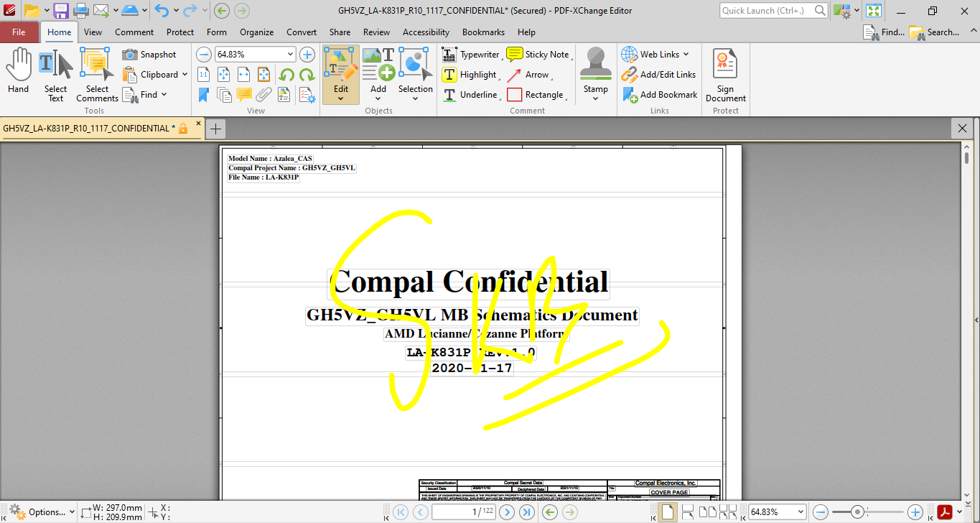Click the Print icon in quick access toolbar

80,11
